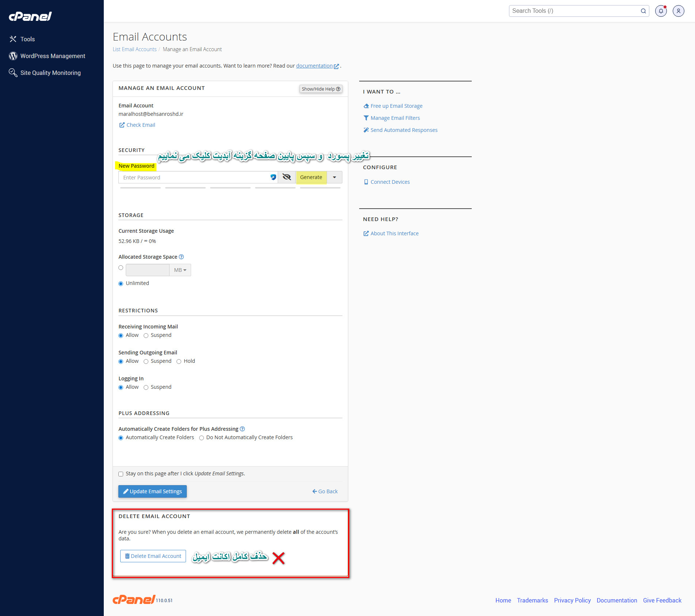This screenshot has width=695, height=616.
Task: Click the Delete Email Account button
Action: (x=153, y=556)
